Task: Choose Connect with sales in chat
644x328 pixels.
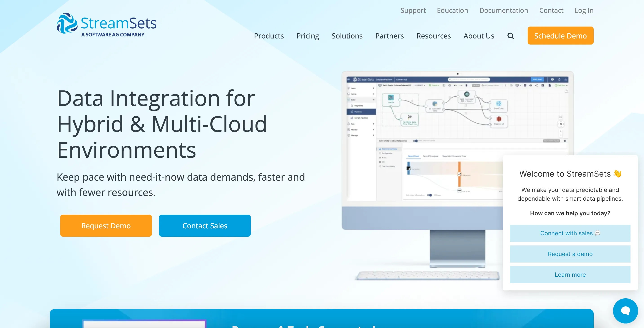Action: tap(570, 233)
